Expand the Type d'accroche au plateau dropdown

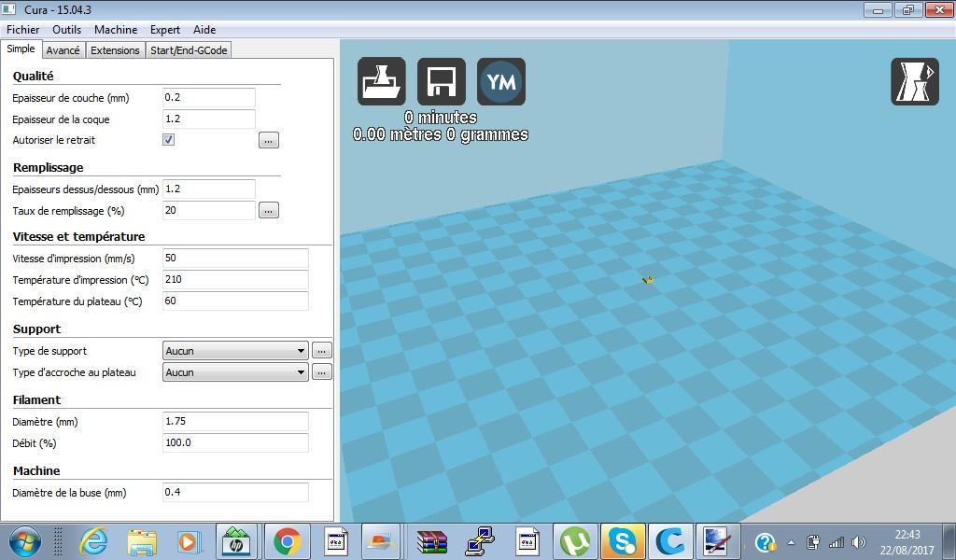coord(235,371)
